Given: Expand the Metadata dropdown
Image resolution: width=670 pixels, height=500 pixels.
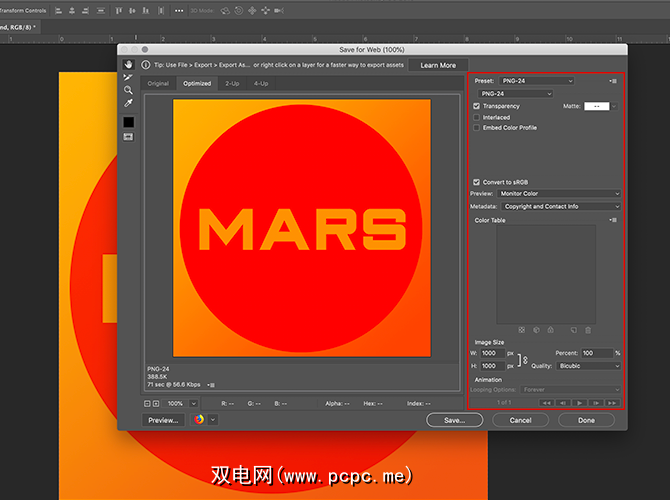Looking at the screenshot, I should [x=560, y=206].
